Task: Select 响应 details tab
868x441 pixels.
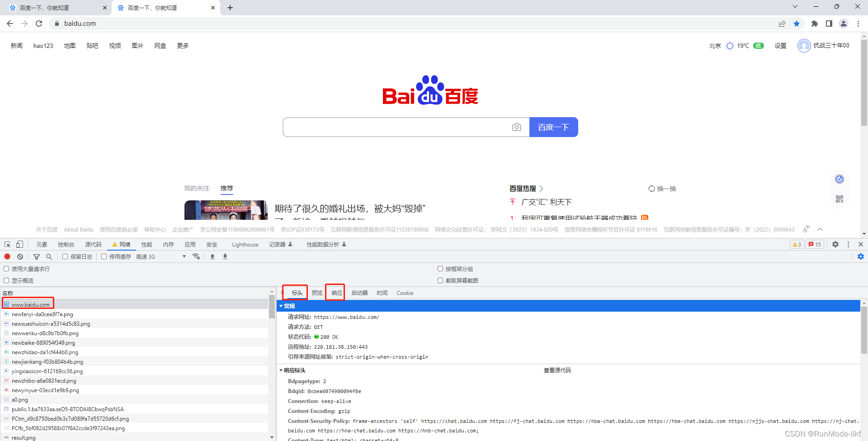Action: (337, 293)
